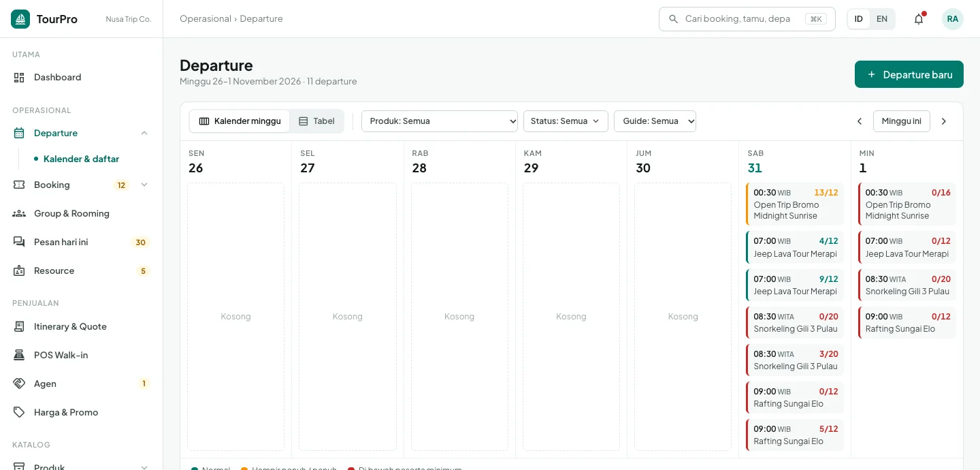Image resolution: width=980 pixels, height=470 pixels.
Task: Open the Booking menu label
Action: coord(52,185)
